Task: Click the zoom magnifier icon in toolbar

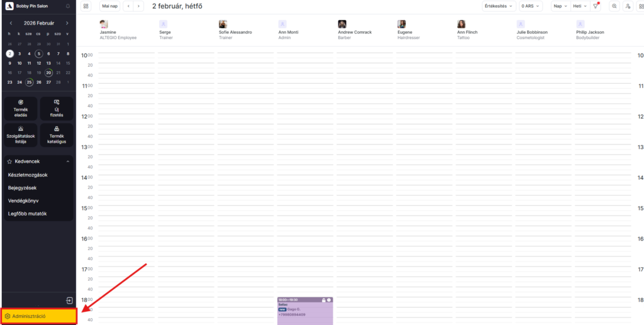Action: 614,6
